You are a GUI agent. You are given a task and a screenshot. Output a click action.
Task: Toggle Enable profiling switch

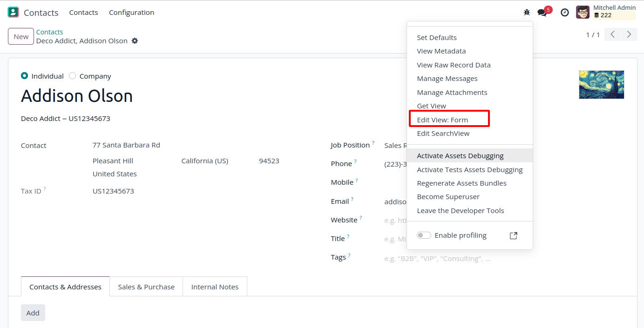424,235
